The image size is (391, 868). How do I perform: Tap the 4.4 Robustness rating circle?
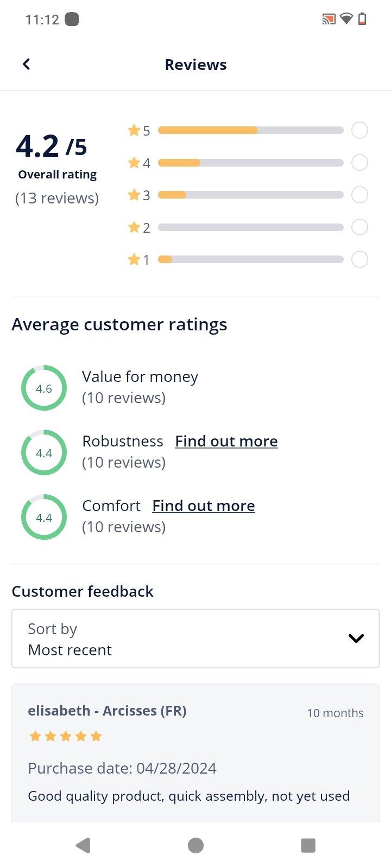tap(44, 452)
